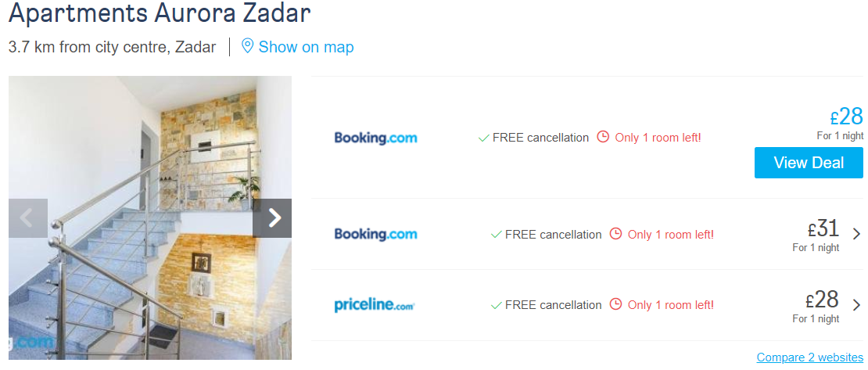Image resolution: width=868 pixels, height=370 pixels.
Task: Click the second Booking.com logo
Action: [375, 234]
